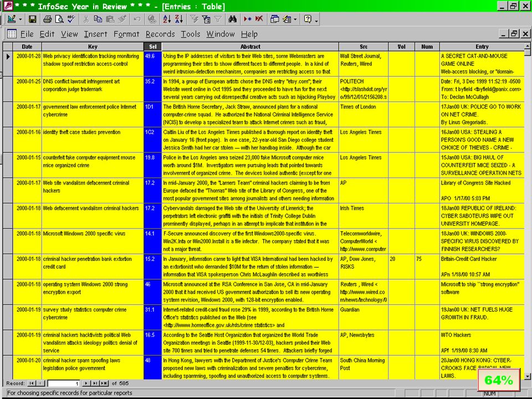Open Print Preview from the toolbar
The image size is (532, 399).
coord(59,19)
